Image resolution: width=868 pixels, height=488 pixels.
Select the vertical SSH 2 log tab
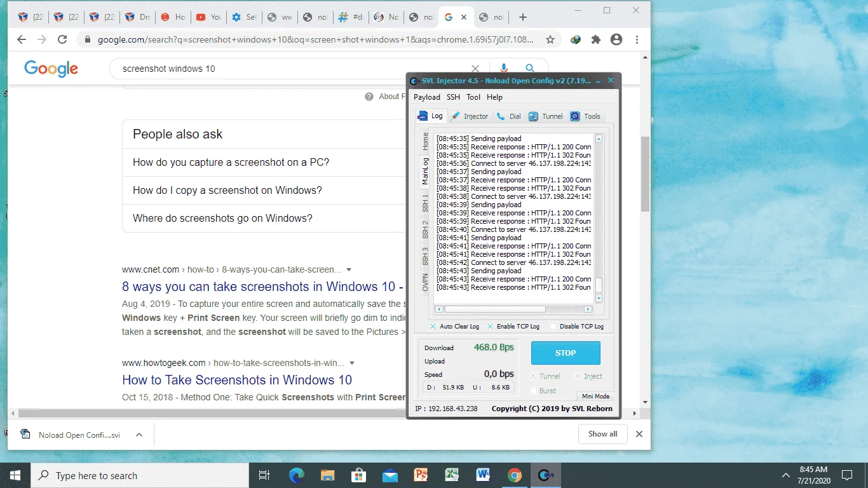click(426, 230)
